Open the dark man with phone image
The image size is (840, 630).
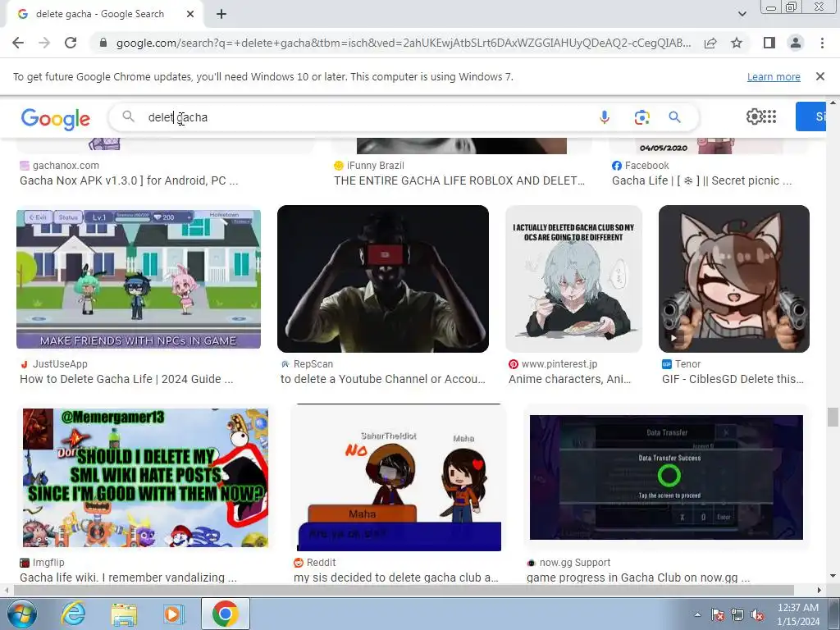pos(383,279)
